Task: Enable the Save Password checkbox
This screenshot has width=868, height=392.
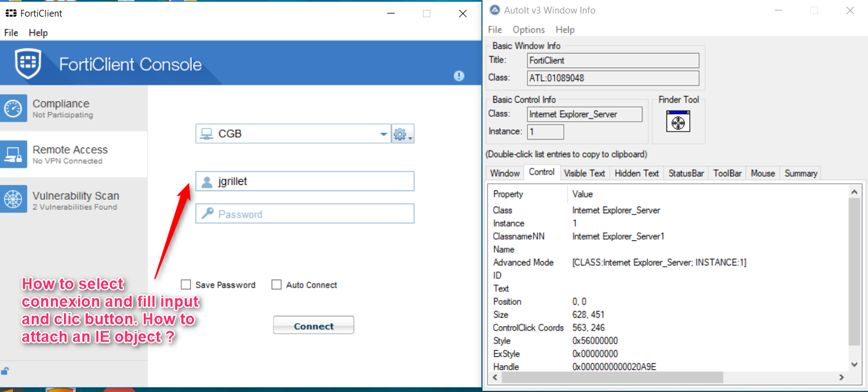Action: point(186,284)
